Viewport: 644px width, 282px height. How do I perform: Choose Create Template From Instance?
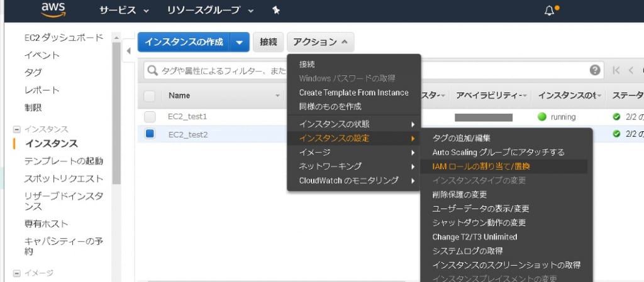[353, 92]
